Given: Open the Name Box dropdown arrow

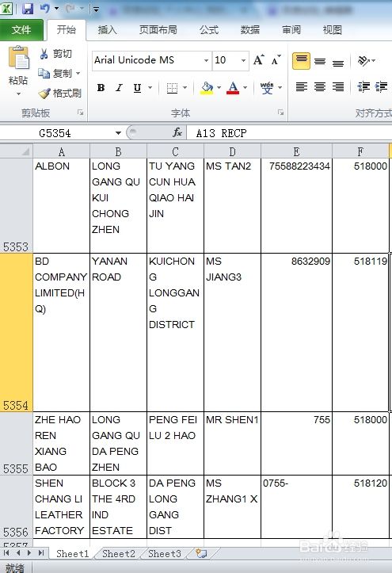Looking at the screenshot, I should [118, 133].
